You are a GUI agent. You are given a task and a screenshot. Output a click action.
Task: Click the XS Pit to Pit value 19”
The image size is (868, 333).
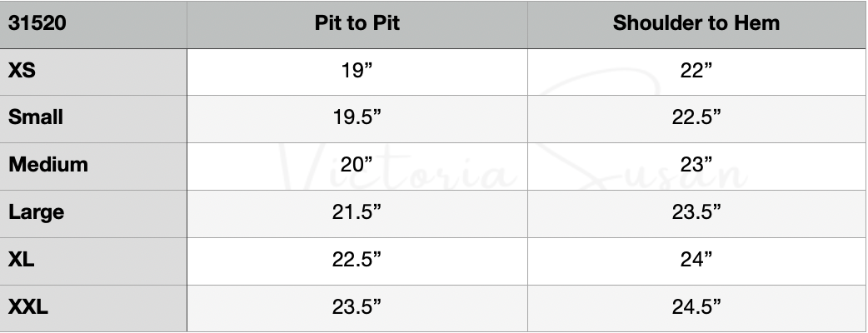point(357,71)
